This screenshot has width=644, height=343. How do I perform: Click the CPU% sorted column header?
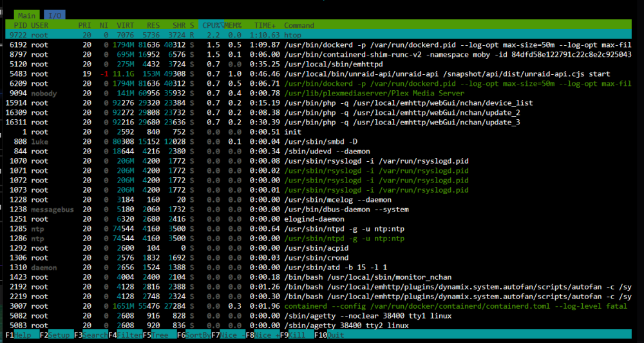click(211, 26)
